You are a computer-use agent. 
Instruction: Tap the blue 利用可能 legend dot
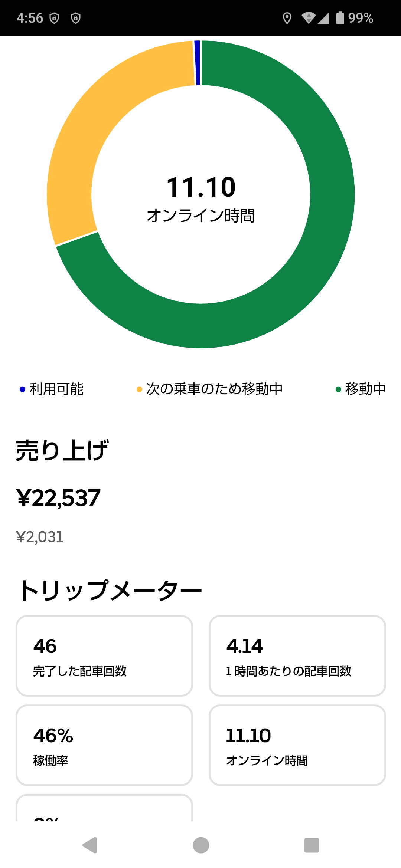click(22, 389)
